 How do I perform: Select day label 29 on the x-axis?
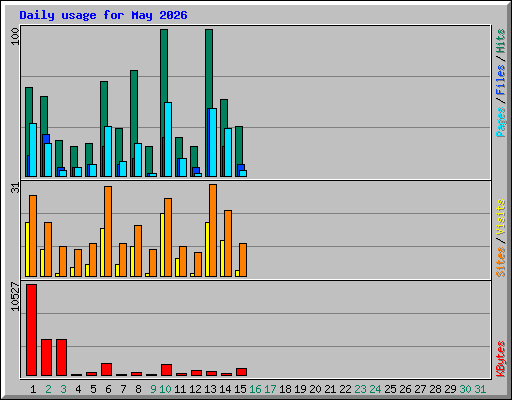450,389
